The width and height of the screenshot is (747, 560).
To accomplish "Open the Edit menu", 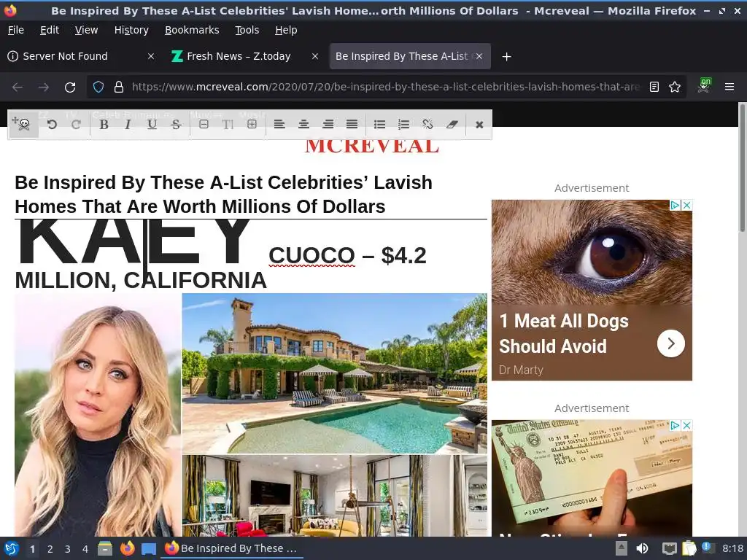I will pyautogui.click(x=50, y=30).
